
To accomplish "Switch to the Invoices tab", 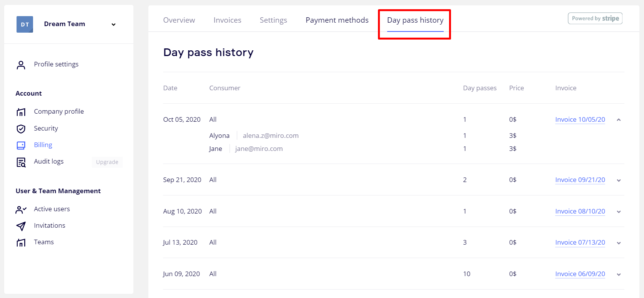I will (227, 20).
